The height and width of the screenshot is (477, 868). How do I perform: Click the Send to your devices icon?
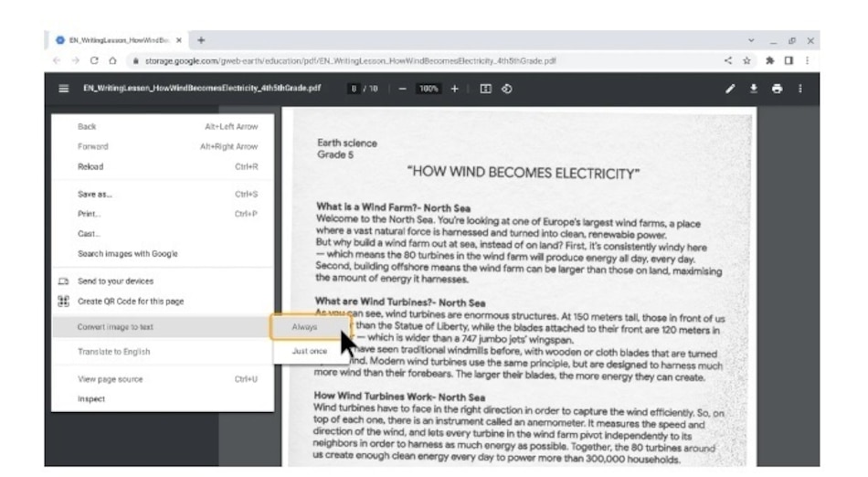64,281
